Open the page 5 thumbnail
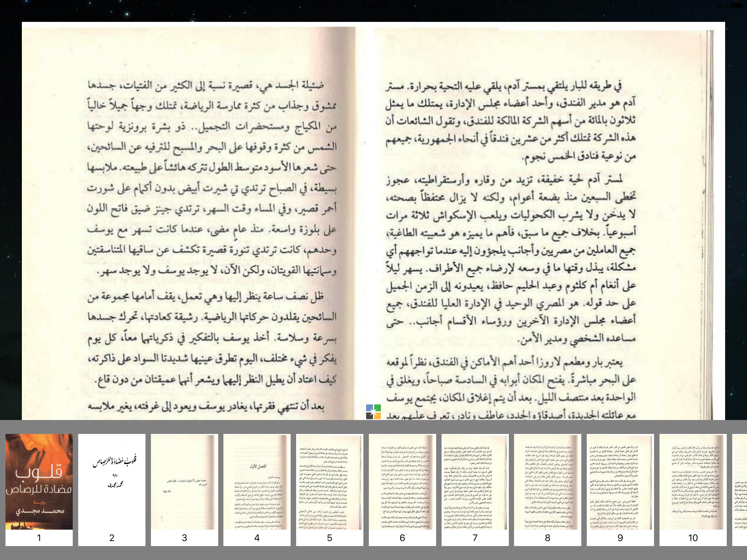 (x=329, y=489)
